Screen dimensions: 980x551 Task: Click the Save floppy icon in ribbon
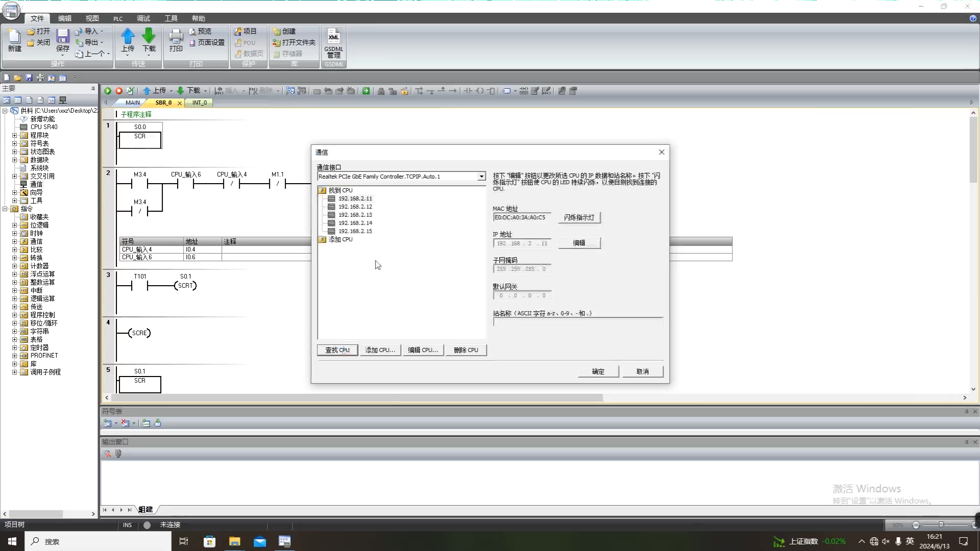(x=62, y=37)
